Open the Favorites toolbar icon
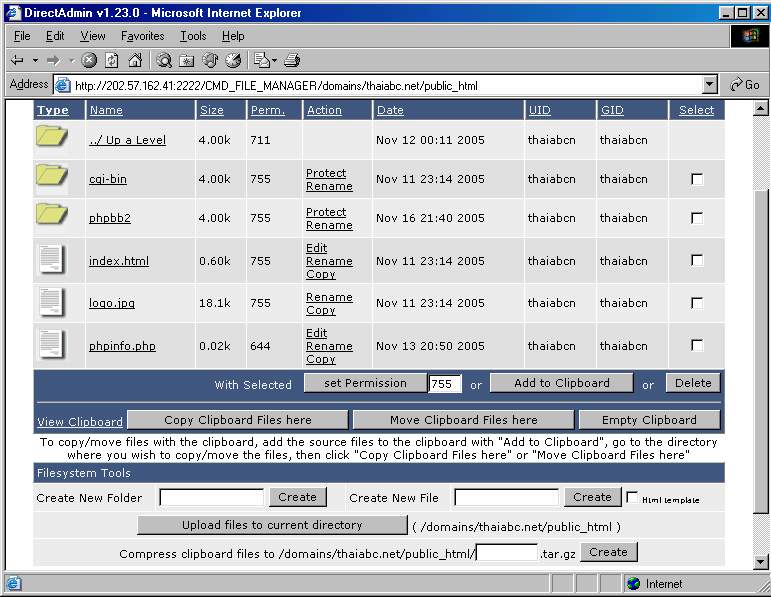 pos(187,60)
